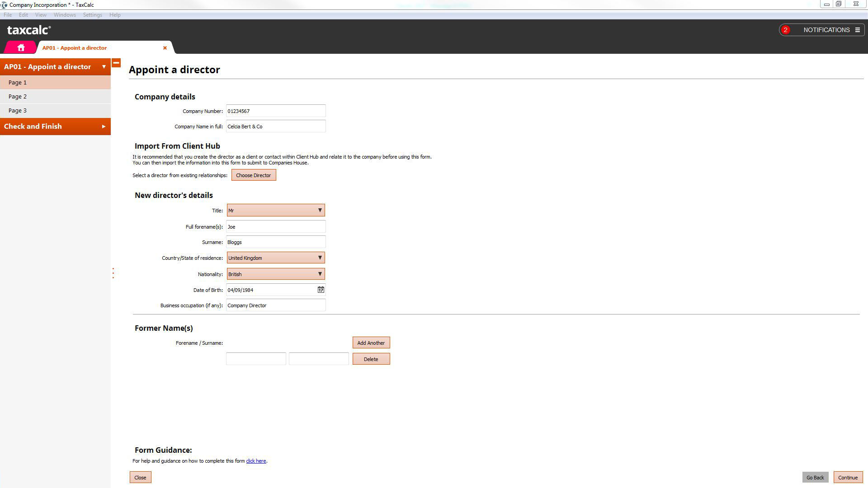Click the red notifications count badge
The image size is (868, 488).
coord(786,30)
